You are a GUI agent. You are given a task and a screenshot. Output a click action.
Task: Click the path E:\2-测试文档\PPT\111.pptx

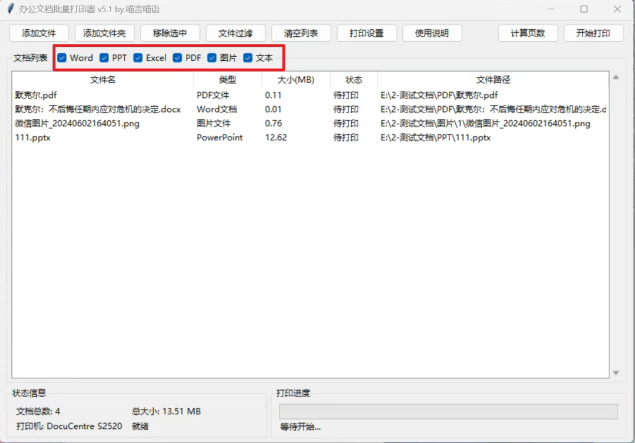436,138
